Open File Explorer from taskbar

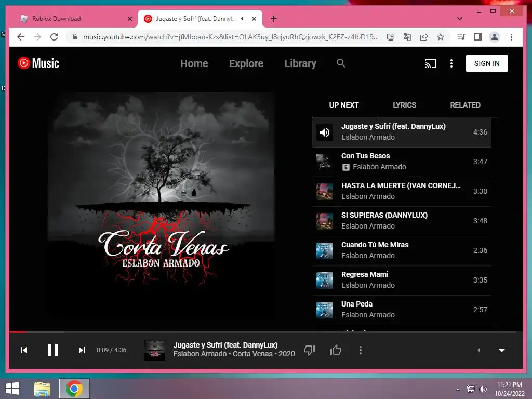click(42, 389)
